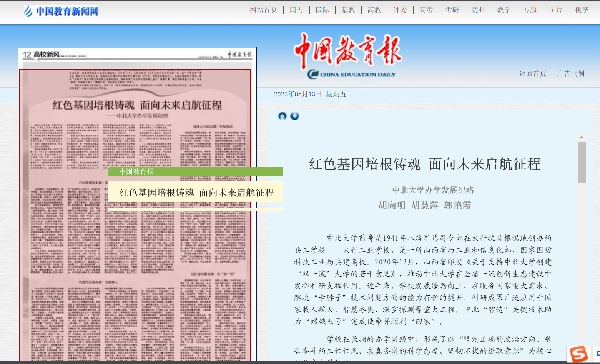Open the 广告刊例 link

click(x=570, y=74)
